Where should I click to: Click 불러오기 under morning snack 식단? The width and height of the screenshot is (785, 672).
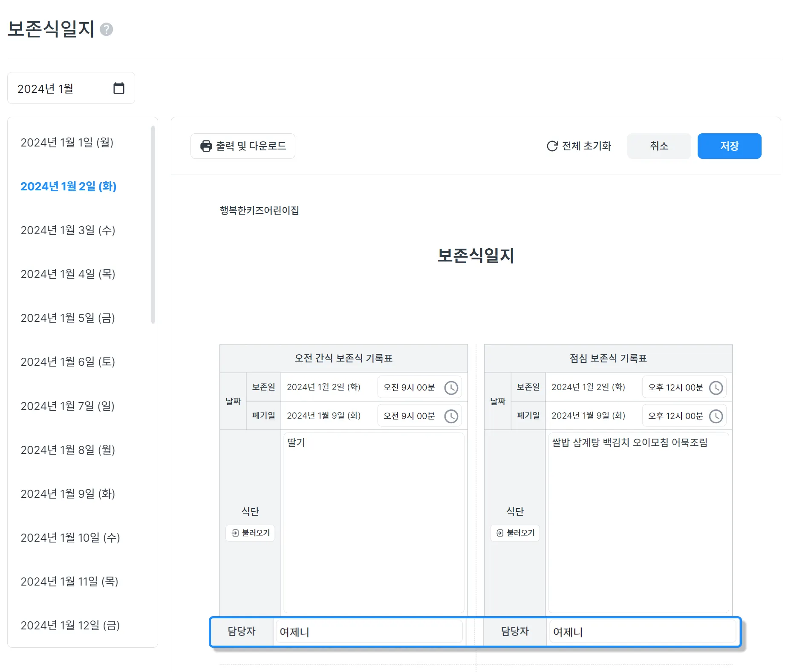coord(251,533)
